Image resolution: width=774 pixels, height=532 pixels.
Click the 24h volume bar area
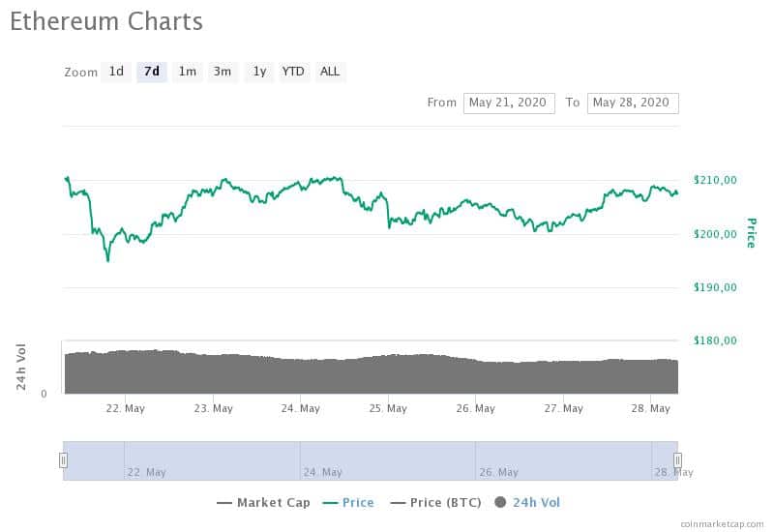[x=372, y=372]
